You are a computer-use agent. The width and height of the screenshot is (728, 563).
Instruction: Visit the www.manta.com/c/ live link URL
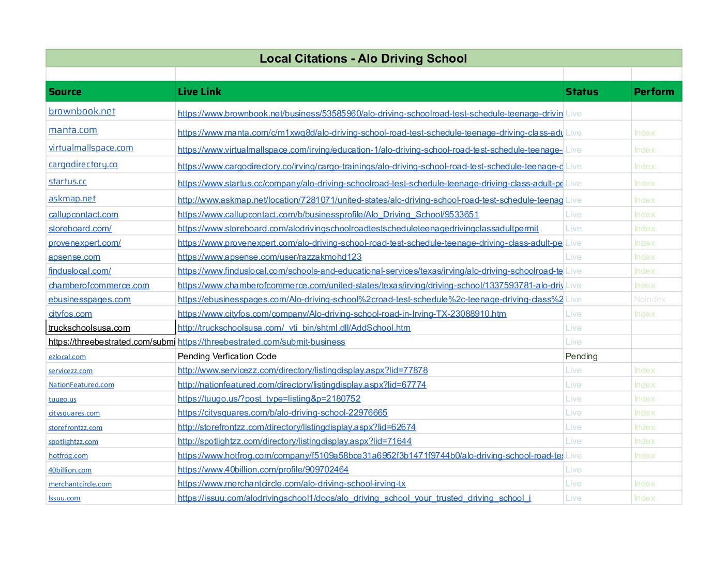pyautogui.click(x=370, y=132)
